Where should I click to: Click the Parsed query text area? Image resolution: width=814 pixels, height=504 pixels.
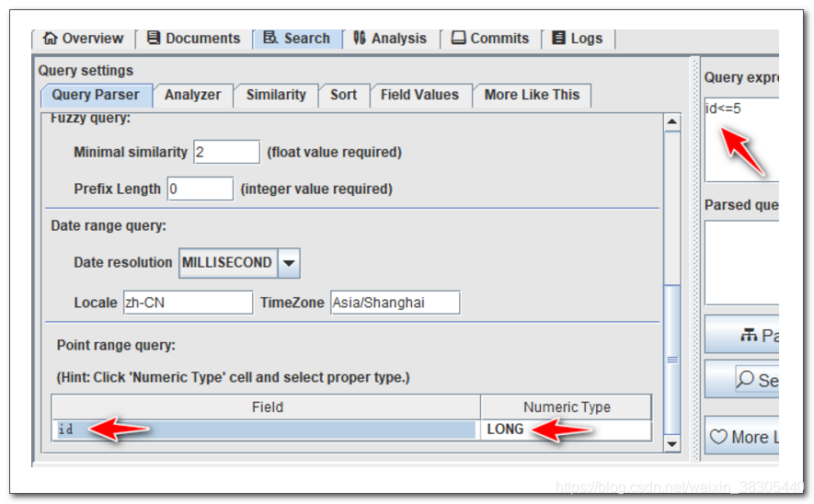tap(741, 263)
